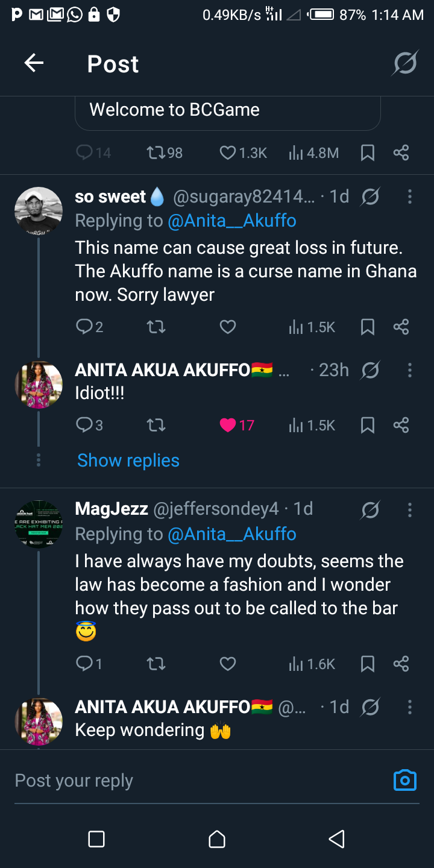This screenshot has height=868, width=434.
Task: Share Anita's "Idiot!!!" reply
Action: (401, 425)
